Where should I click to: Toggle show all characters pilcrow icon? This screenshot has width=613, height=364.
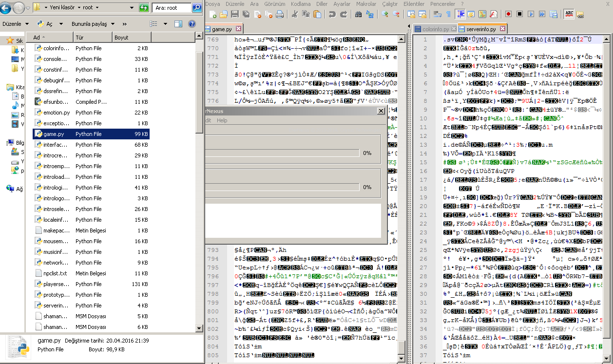click(x=449, y=15)
